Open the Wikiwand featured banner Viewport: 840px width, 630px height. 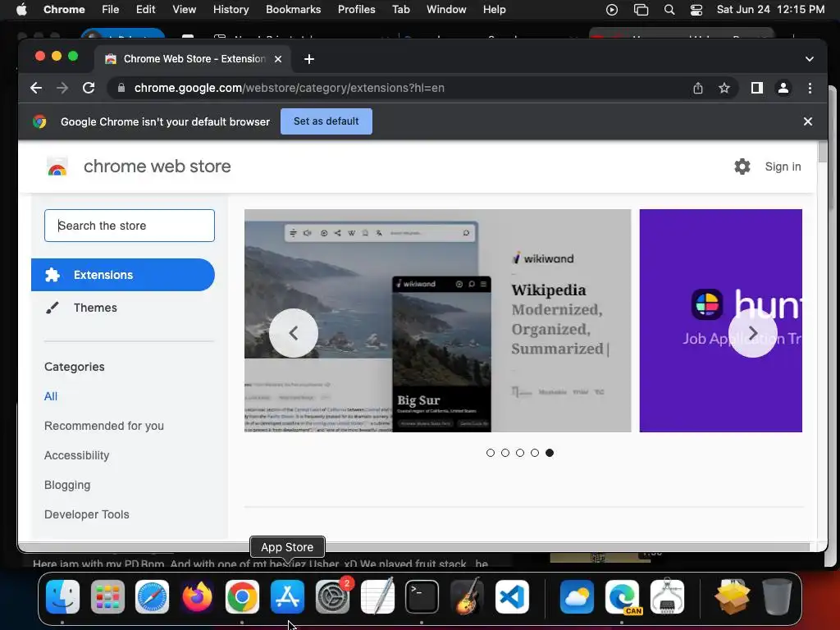438,321
